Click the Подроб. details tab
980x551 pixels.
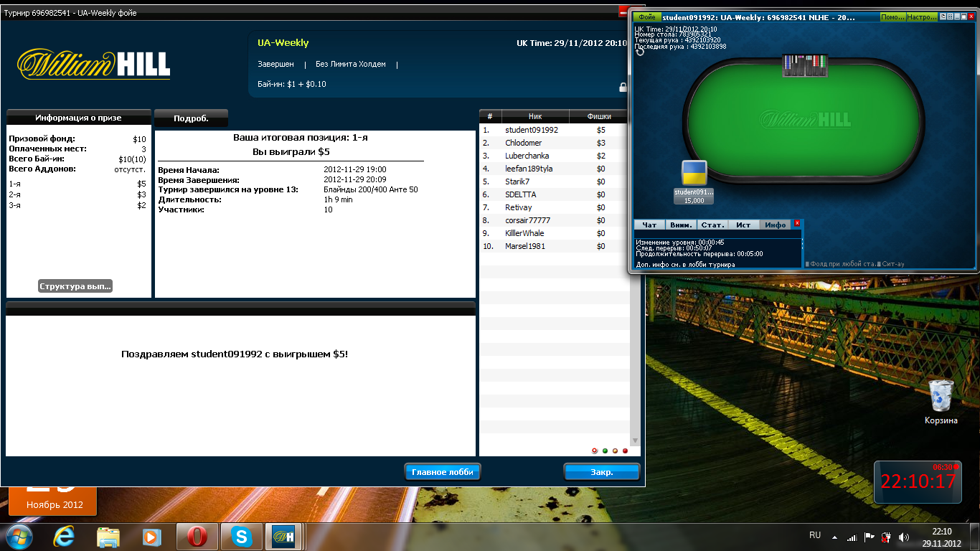click(191, 118)
